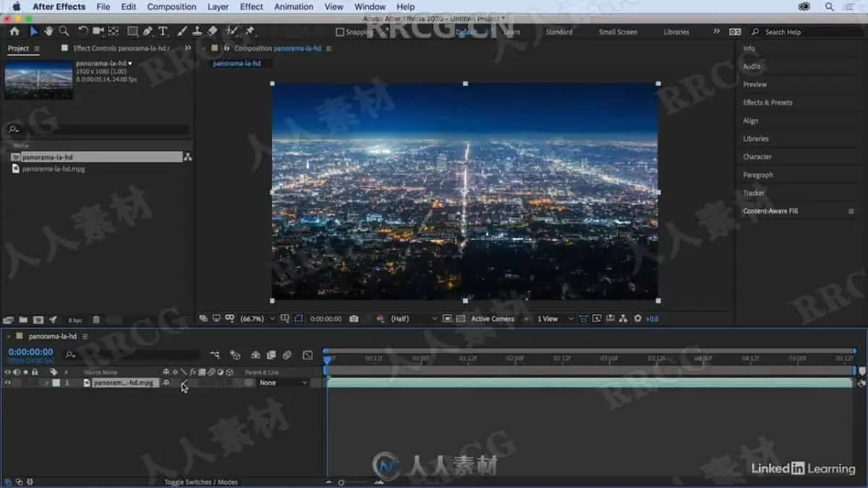Click the Take Snapshot camera icon
The height and width of the screenshot is (488, 868).
pos(354,319)
